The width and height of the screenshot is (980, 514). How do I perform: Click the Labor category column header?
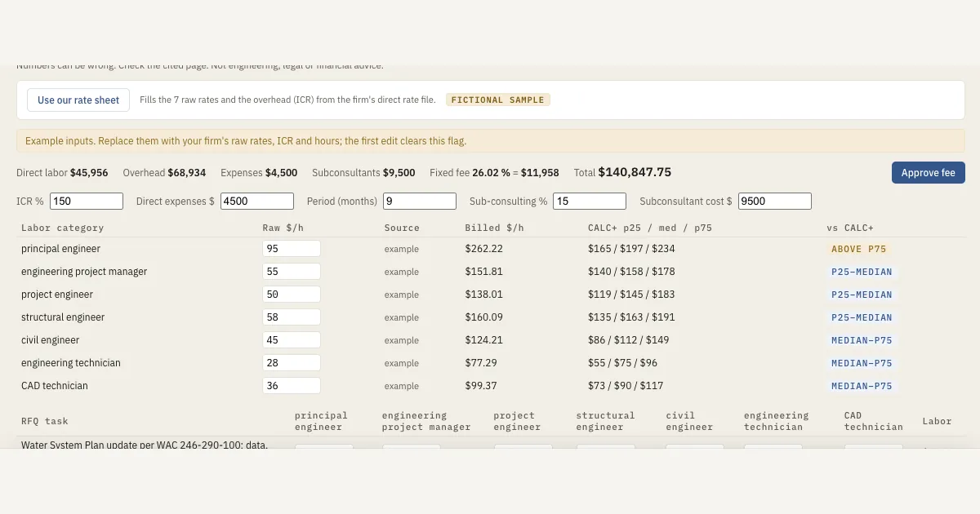[63, 228]
